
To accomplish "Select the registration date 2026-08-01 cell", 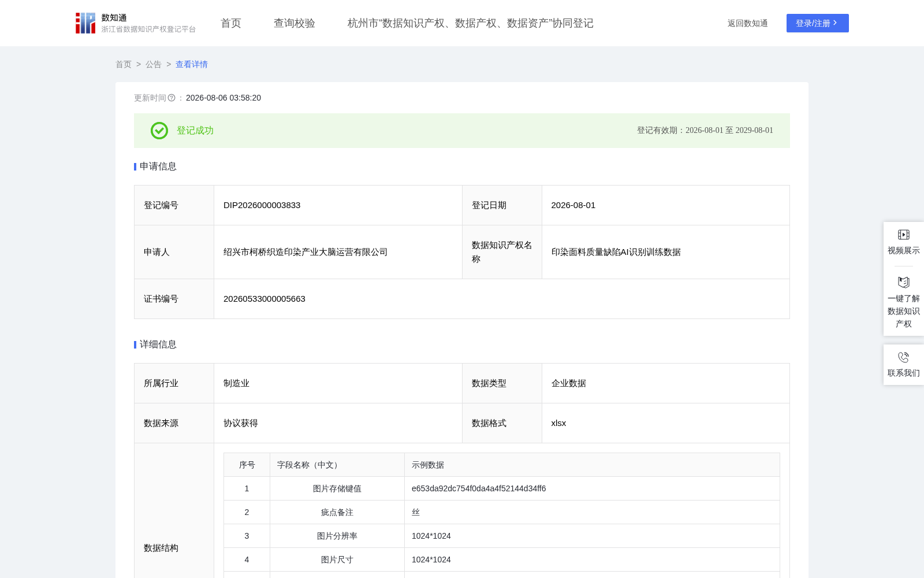I will click(666, 205).
